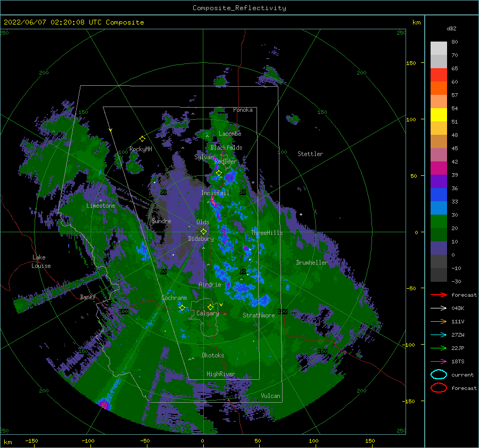
Task: Click the Composite_Reflectivity title
Action: [x=239, y=8]
